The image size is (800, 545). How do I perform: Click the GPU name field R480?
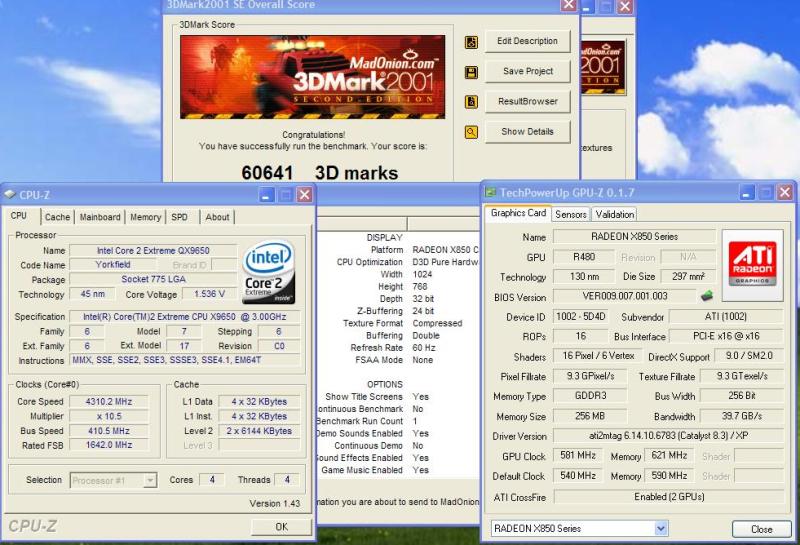584,257
